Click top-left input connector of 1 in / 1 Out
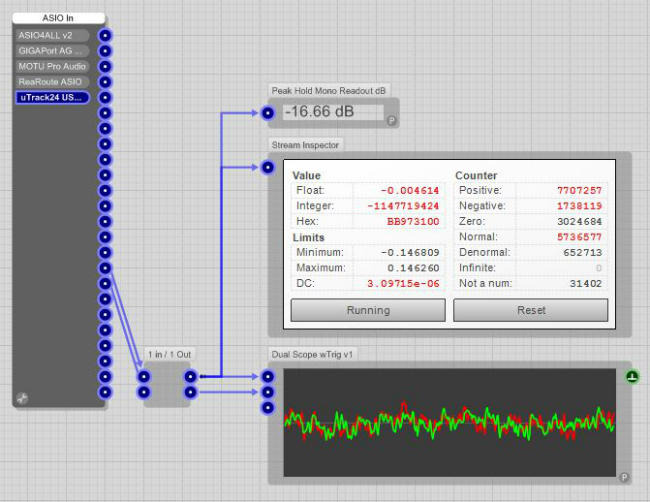Image resolution: width=650 pixels, height=502 pixels. pyautogui.click(x=144, y=377)
